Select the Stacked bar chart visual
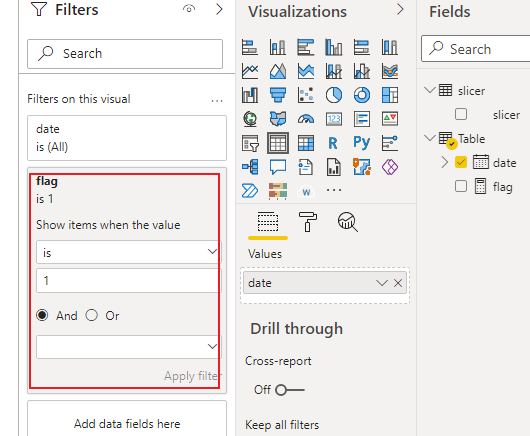 [250, 47]
